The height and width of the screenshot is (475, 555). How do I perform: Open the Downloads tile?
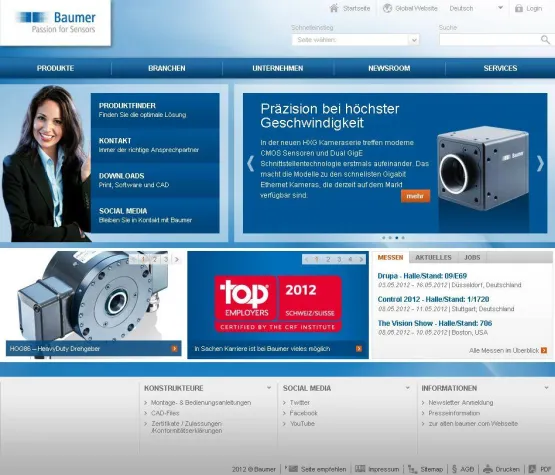(155, 181)
